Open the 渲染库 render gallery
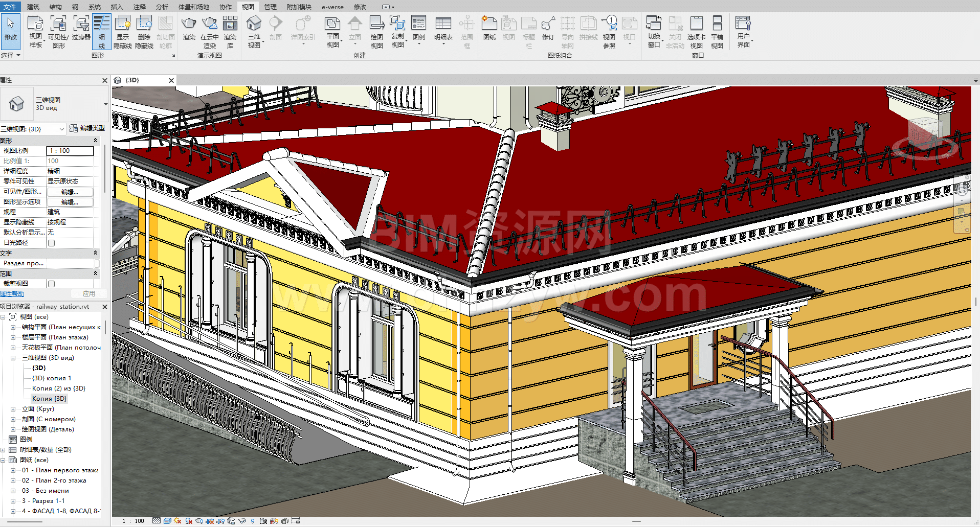The width and height of the screenshot is (980, 527). 230,32
